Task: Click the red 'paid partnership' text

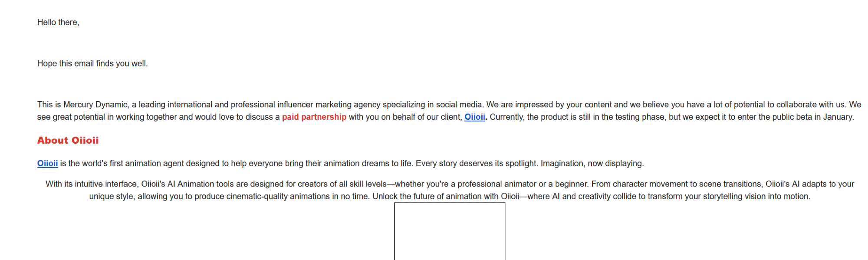Action: click(x=314, y=117)
